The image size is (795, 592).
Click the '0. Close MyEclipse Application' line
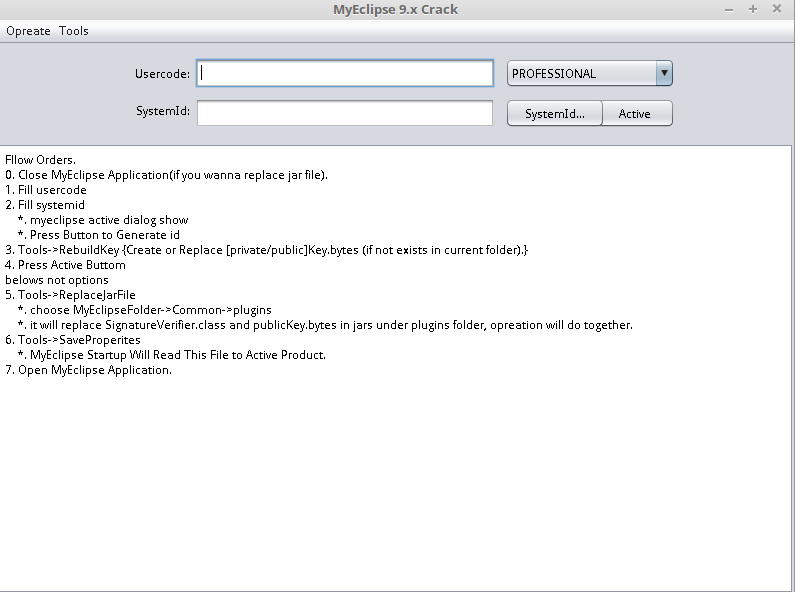point(167,175)
